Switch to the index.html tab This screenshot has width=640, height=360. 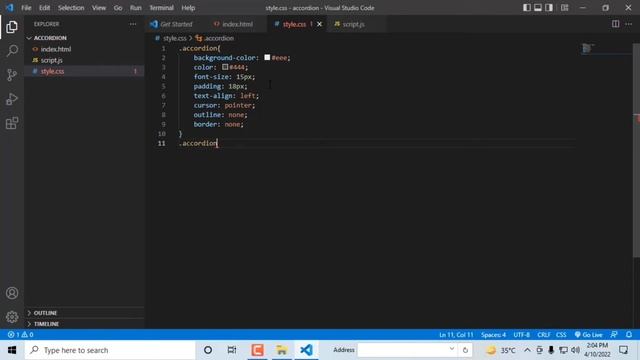point(236,24)
